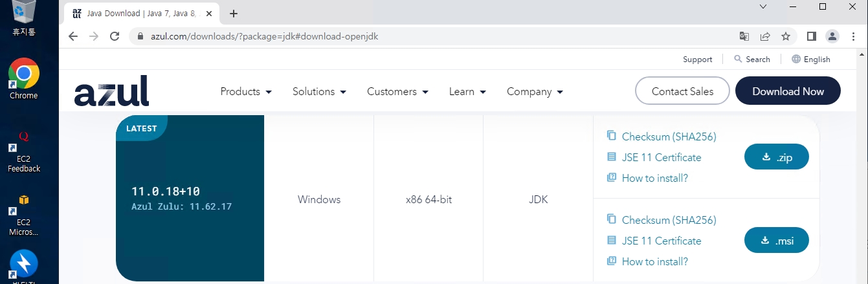The height and width of the screenshot is (284, 868).
Task: Launch Chrome from the desktop shortcut
Action: coord(24,79)
